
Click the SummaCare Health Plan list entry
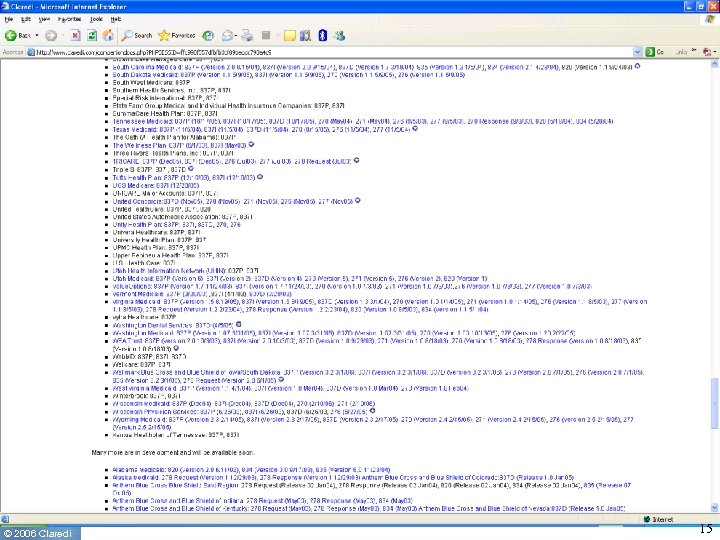pos(165,113)
